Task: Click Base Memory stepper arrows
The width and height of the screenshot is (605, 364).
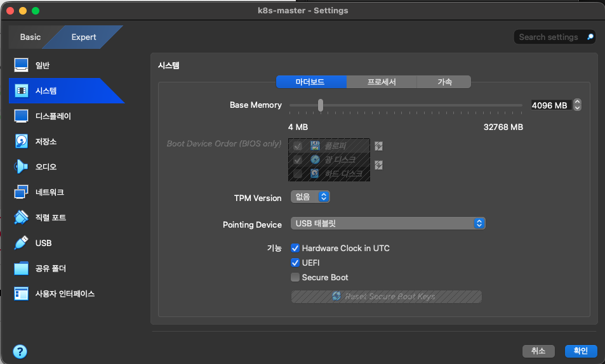Action: [x=577, y=105]
